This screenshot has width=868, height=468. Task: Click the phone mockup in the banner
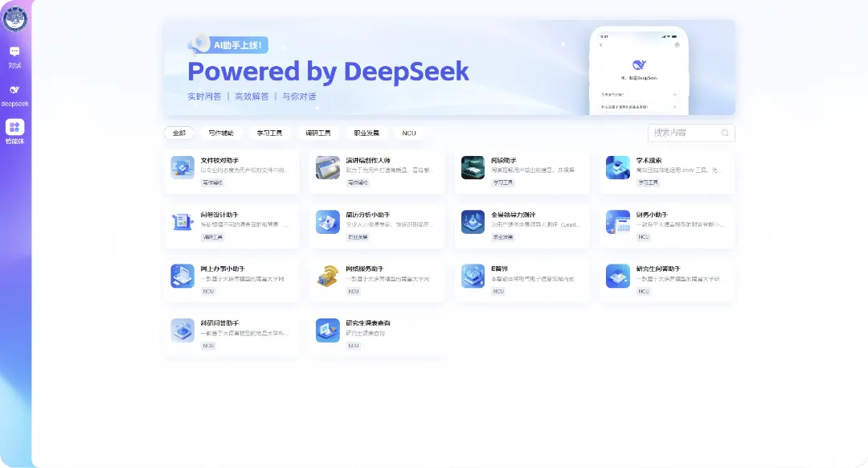(x=639, y=70)
